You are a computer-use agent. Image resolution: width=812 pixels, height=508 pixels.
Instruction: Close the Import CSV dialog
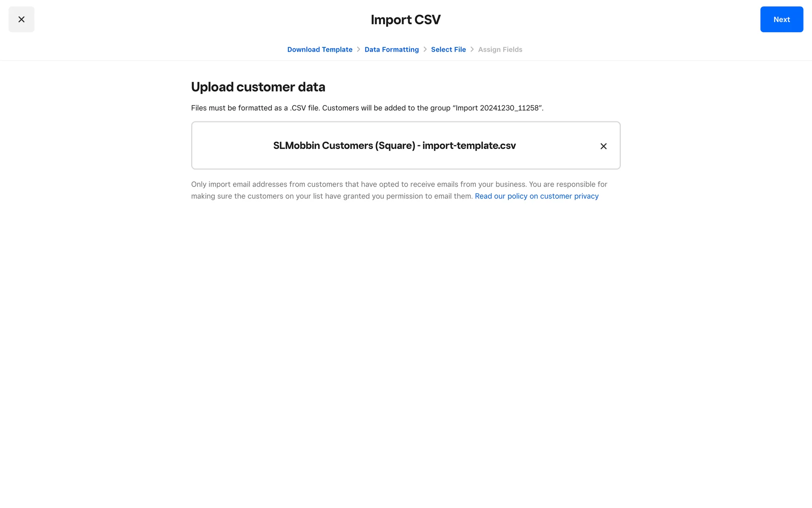click(21, 19)
